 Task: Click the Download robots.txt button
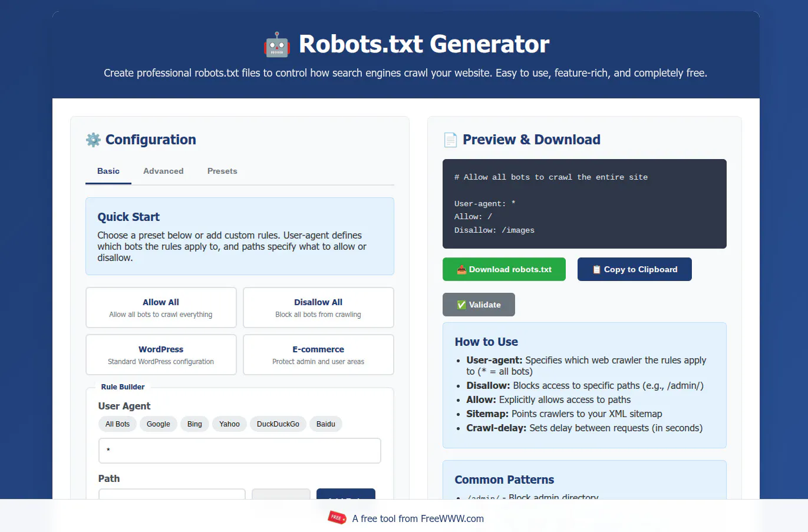click(504, 269)
